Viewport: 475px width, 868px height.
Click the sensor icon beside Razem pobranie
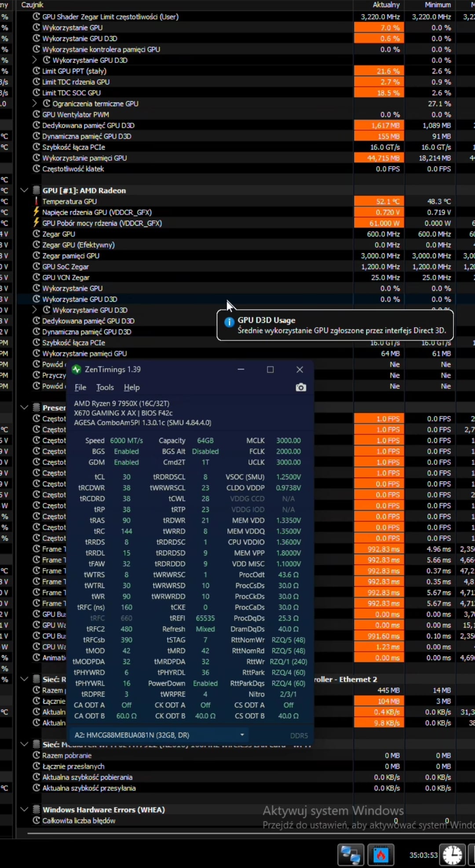[x=37, y=755]
